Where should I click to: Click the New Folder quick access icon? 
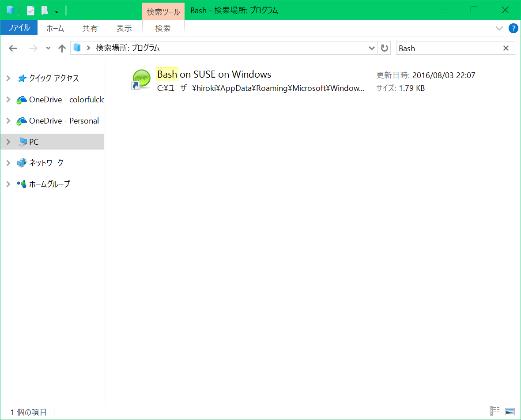click(45, 11)
